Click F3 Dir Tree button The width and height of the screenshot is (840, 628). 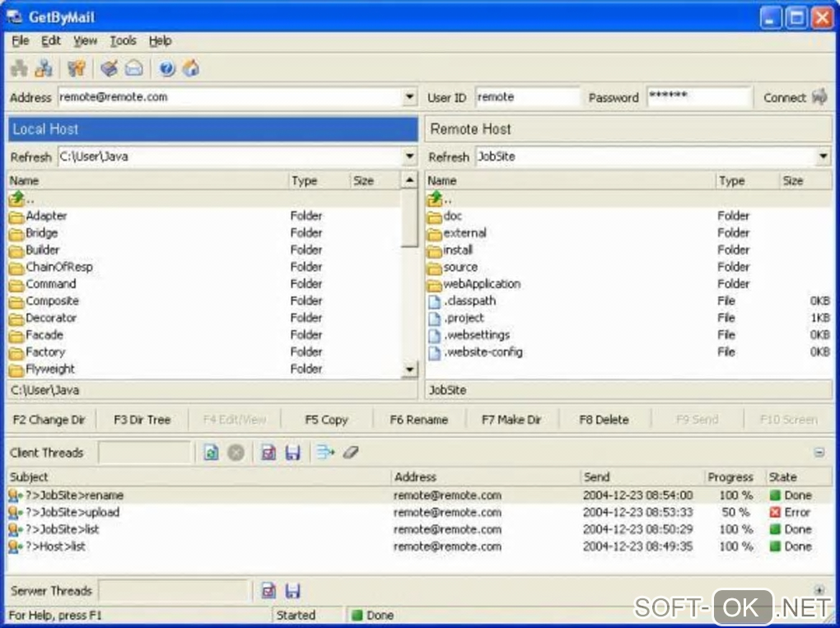142,420
